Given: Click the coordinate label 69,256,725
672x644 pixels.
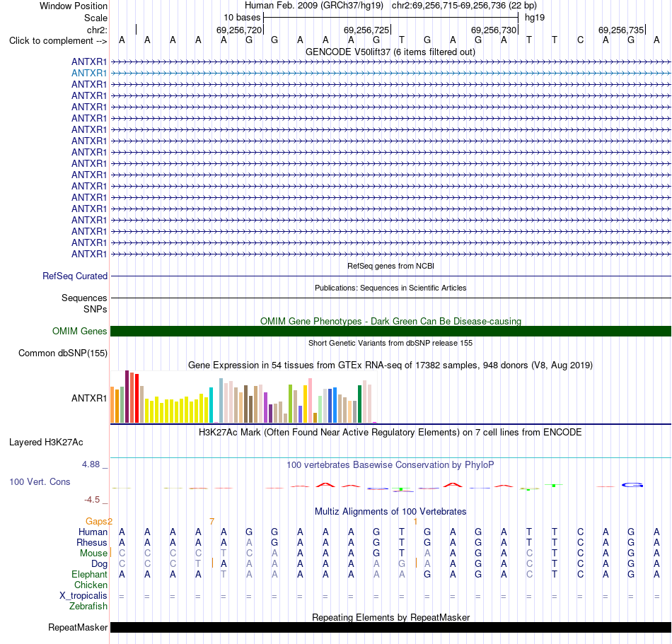Looking at the screenshot, I should point(366,30).
